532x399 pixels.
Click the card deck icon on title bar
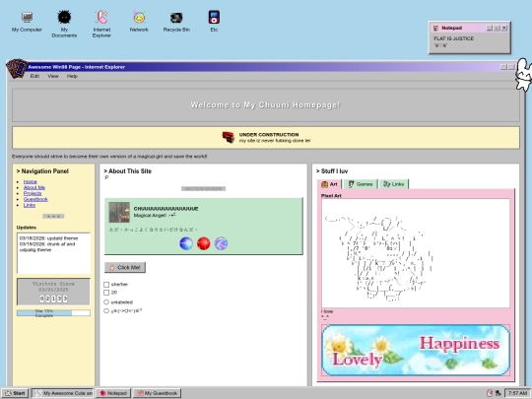click(x=17, y=68)
